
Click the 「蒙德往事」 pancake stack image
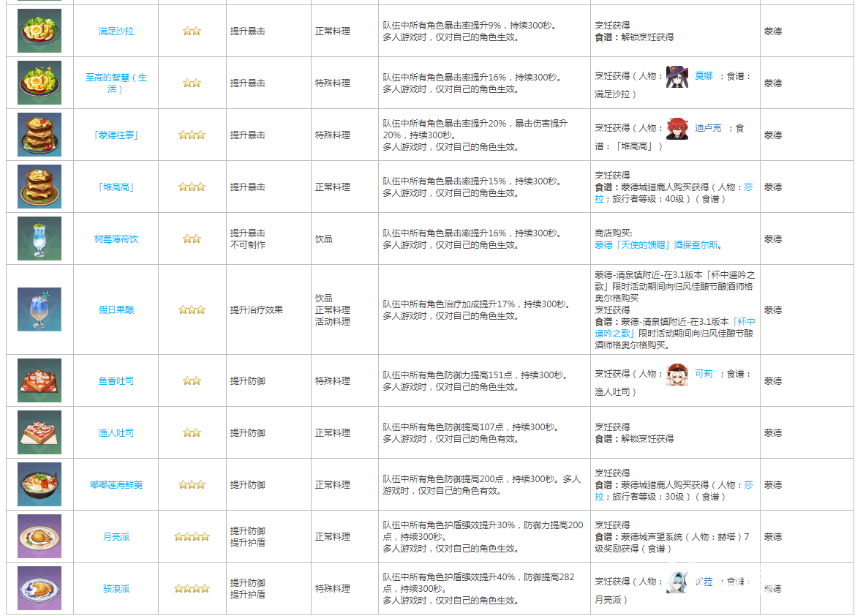(x=39, y=135)
